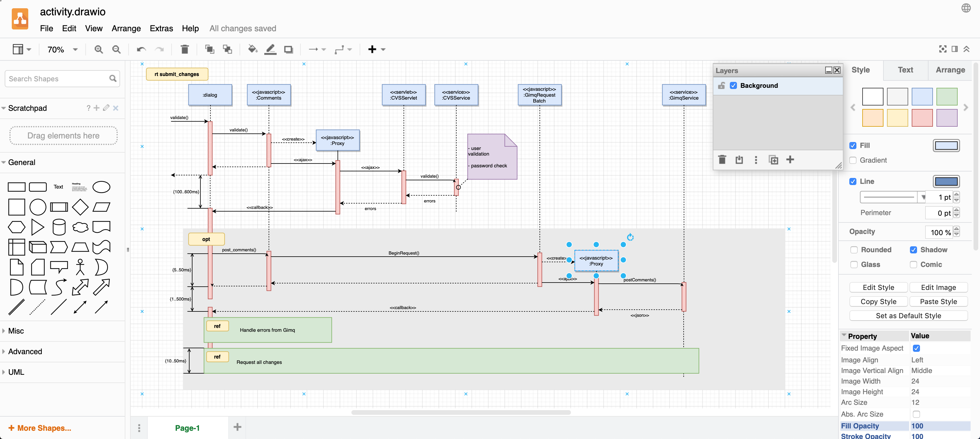Click the Page-1 tab label
Screen dimensions: 980x439
coord(187,428)
